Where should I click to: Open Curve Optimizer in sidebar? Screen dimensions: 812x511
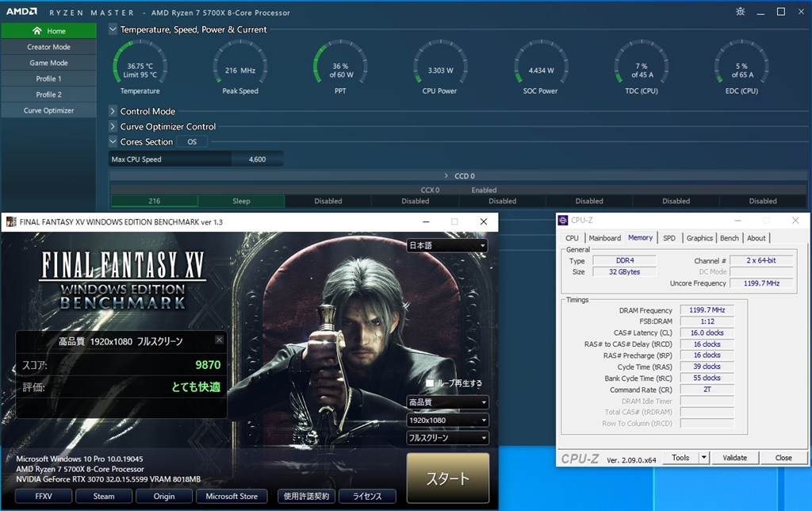[48, 110]
